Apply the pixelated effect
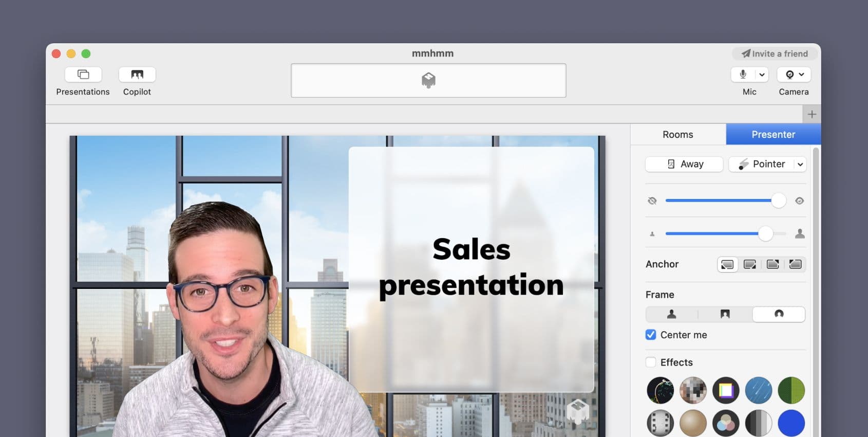The width and height of the screenshot is (868, 437). [693, 390]
